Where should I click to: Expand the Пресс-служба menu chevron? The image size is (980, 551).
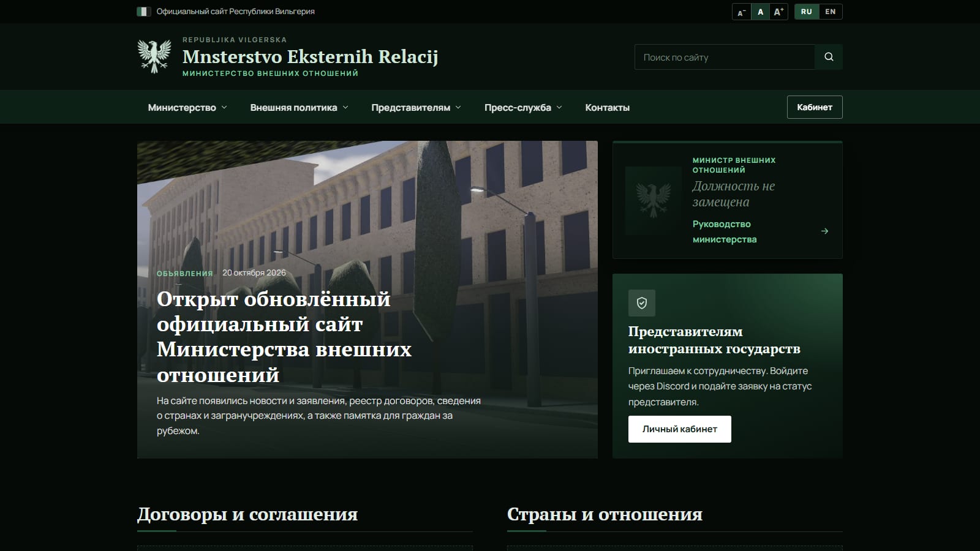pyautogui.click(x=559, y=107)
